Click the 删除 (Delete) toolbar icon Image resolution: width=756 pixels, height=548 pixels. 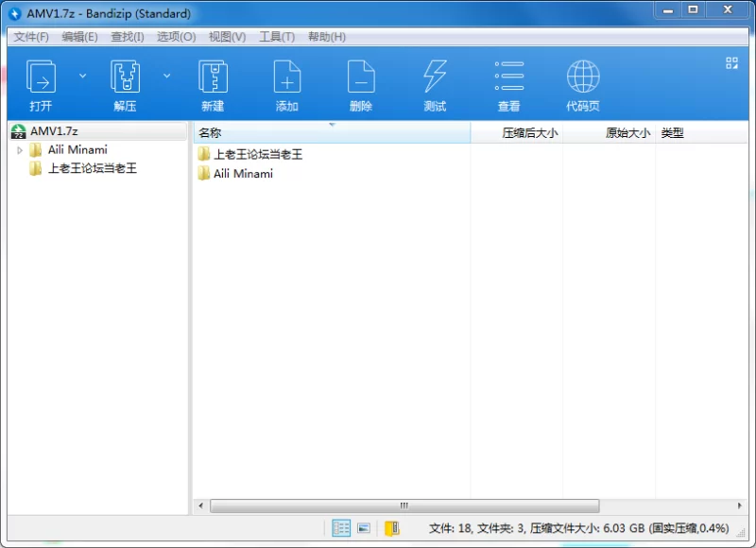click(x=361, y=77)
